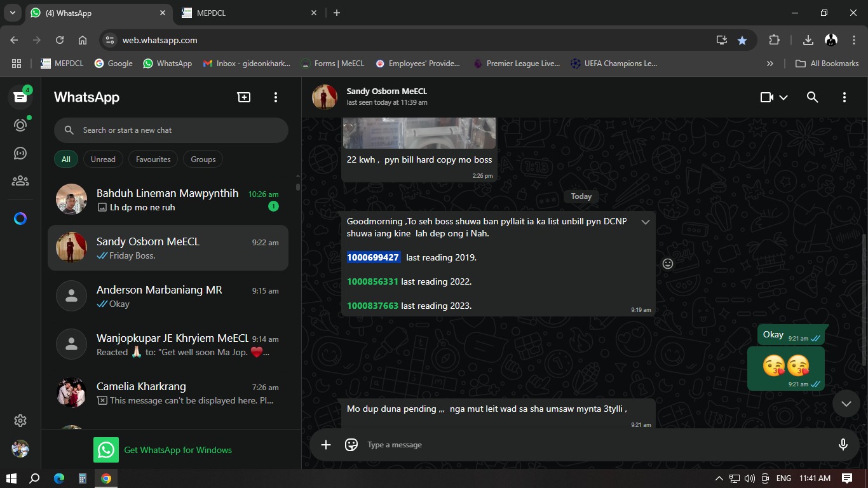
Task: Open the Windows Start menu
Action: pyautogui.click(x=11, y=478)
